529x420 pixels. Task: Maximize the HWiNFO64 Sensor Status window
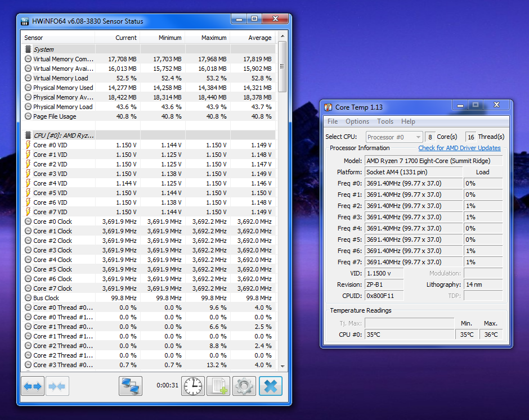tap(254, 19)
